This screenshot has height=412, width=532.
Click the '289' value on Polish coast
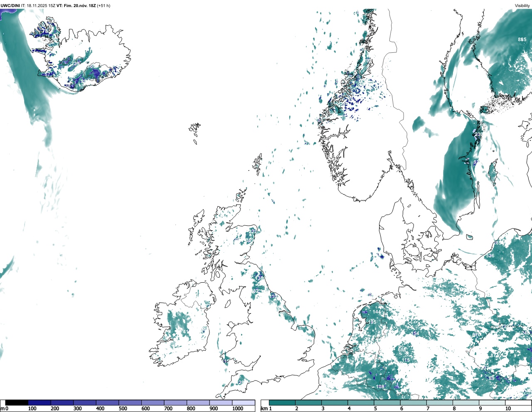[x=497, y=243]
